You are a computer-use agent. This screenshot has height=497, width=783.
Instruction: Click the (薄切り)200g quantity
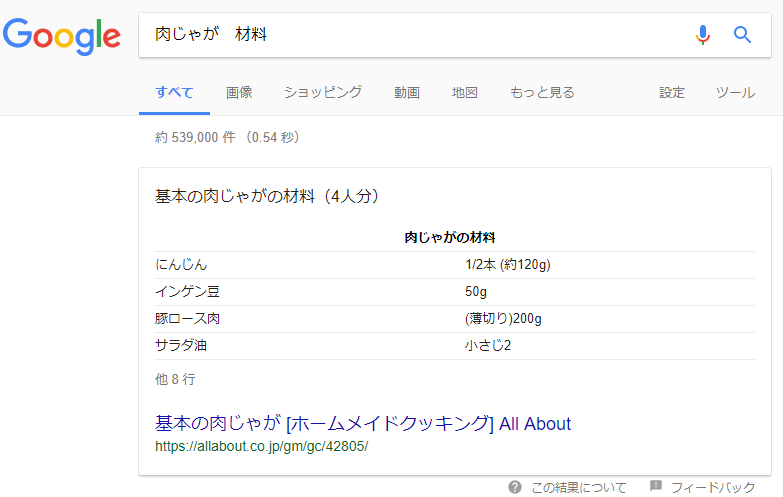point(503,318)
